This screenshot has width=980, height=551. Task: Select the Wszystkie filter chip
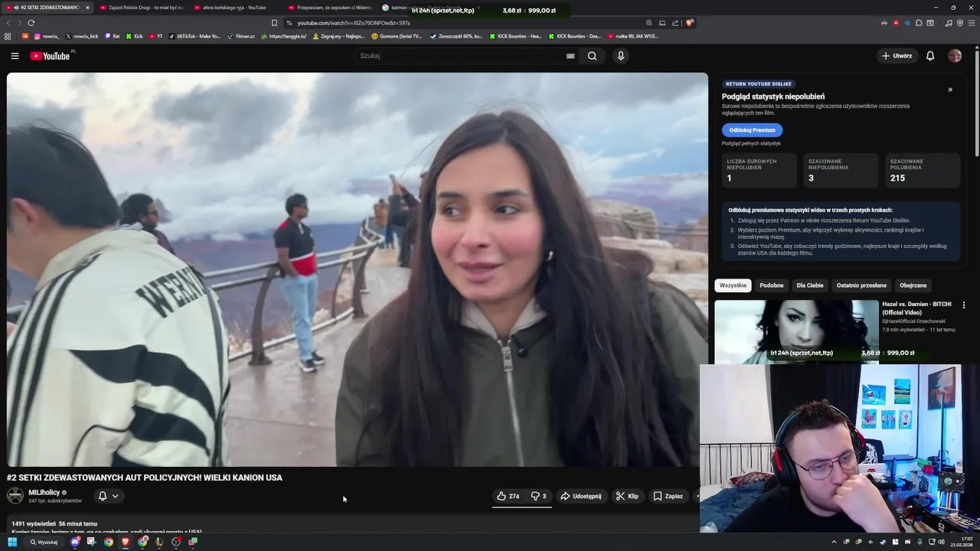tap(733, 285)
